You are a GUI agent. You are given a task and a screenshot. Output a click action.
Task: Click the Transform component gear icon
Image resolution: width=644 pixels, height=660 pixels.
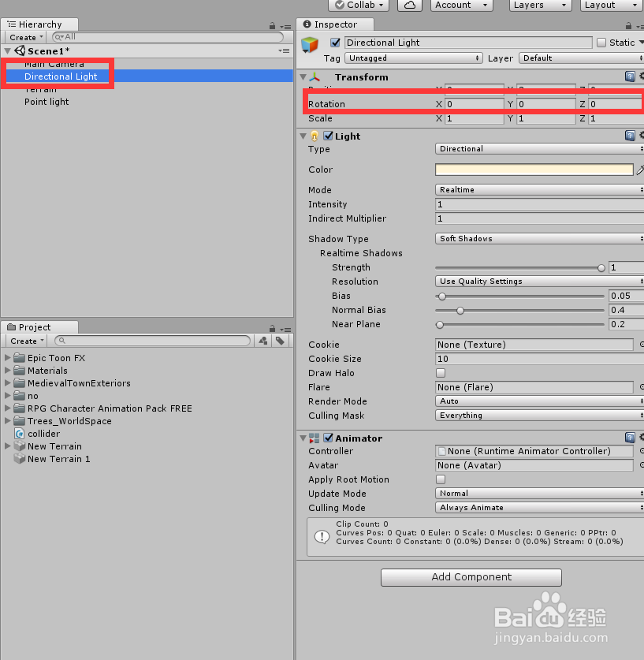(641, 76)
